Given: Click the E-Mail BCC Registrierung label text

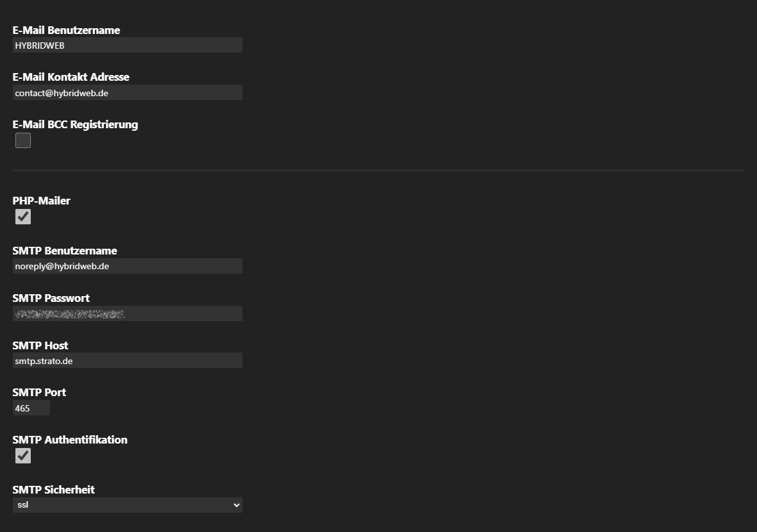Looking at the screenshot, I should [x=75, y=125].
